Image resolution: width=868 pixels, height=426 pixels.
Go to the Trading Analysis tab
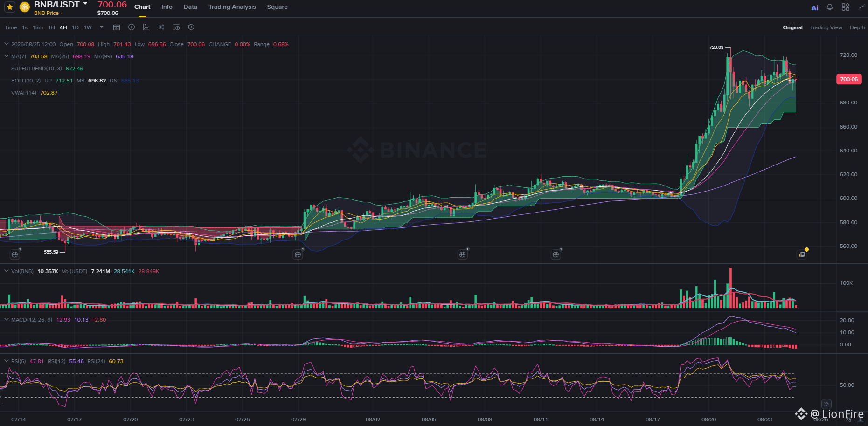[x=232, y=7]
